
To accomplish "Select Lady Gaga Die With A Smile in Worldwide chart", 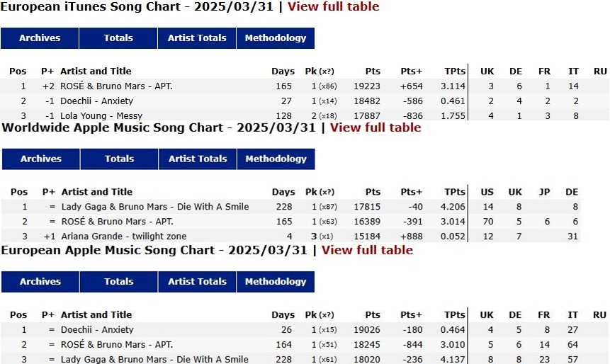I will [290, 207].
